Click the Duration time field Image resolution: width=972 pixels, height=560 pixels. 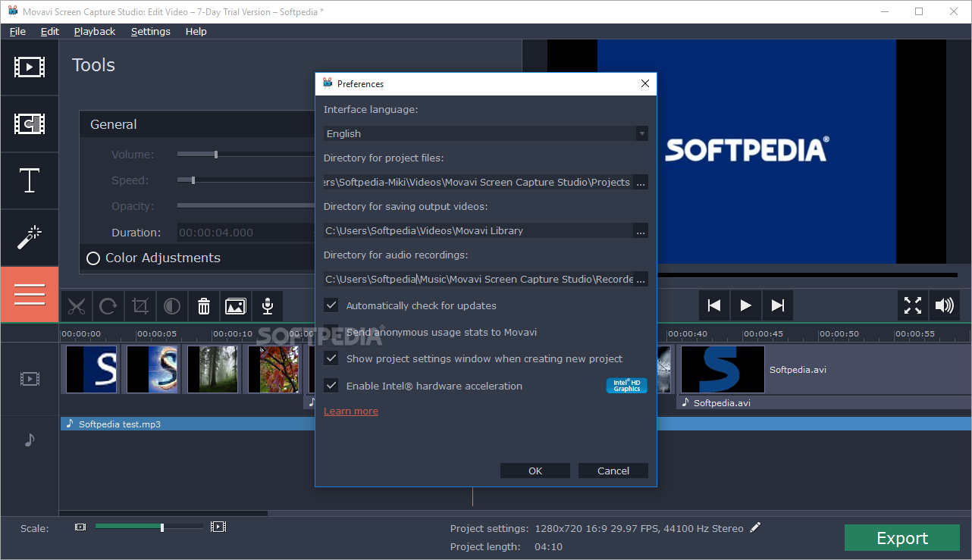coord(246,233)
